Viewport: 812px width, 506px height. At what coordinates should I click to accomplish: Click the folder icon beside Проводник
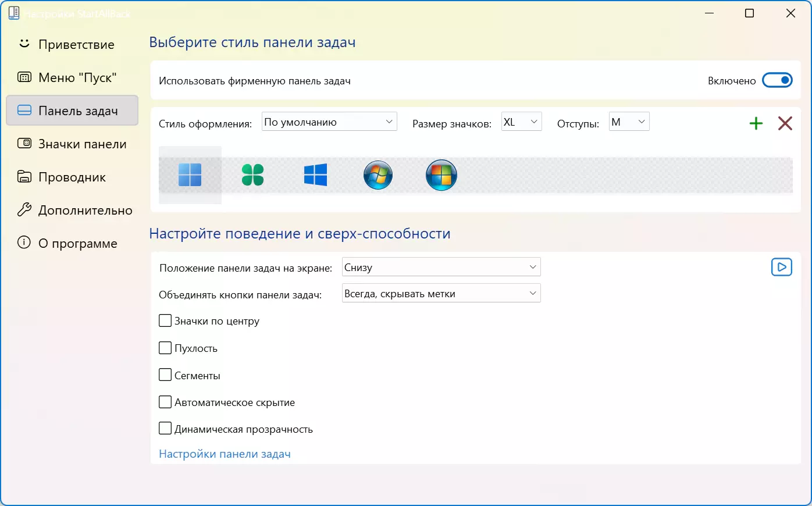pyautogui.click(x=24, y=177)
